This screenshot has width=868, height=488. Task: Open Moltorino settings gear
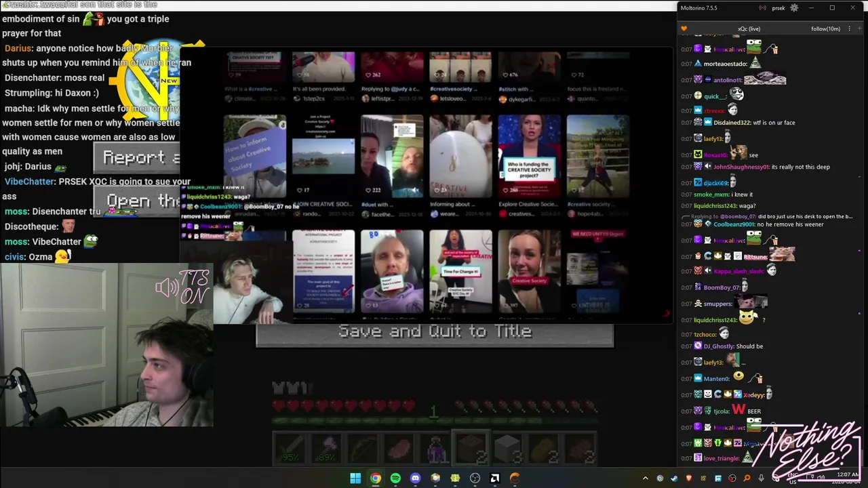pyautogui.click(x=794, y=8)
